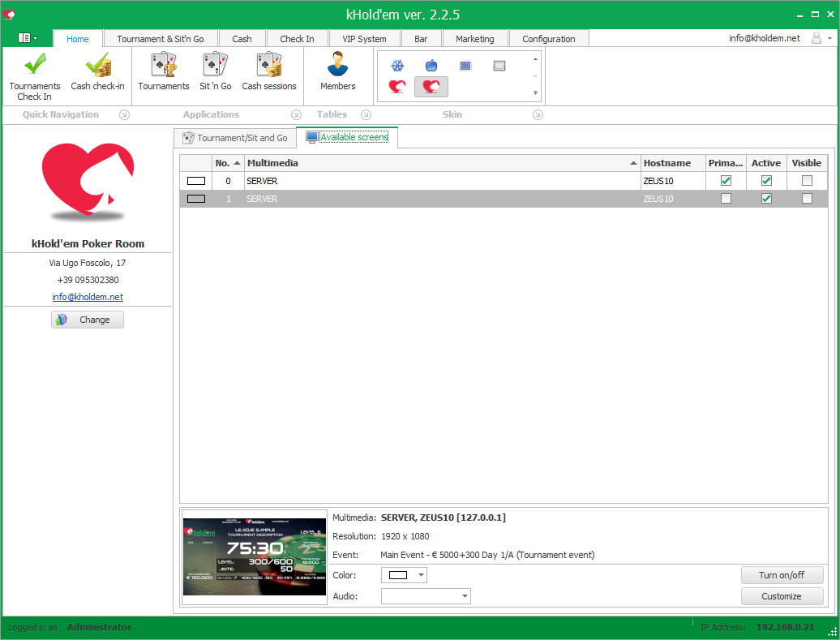
Task: Sort by the No. column header
Action: pyautogui.click(x=228, y=163)
